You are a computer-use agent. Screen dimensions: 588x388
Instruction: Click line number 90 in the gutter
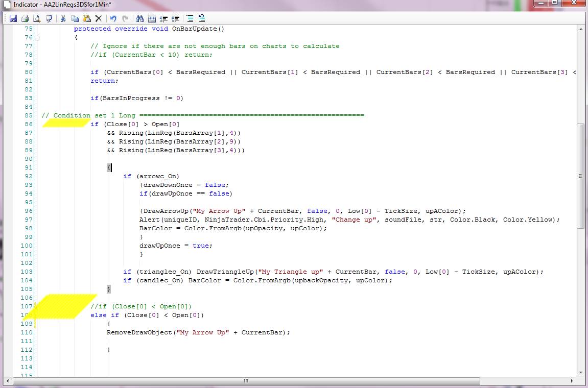tap(29, 159)
